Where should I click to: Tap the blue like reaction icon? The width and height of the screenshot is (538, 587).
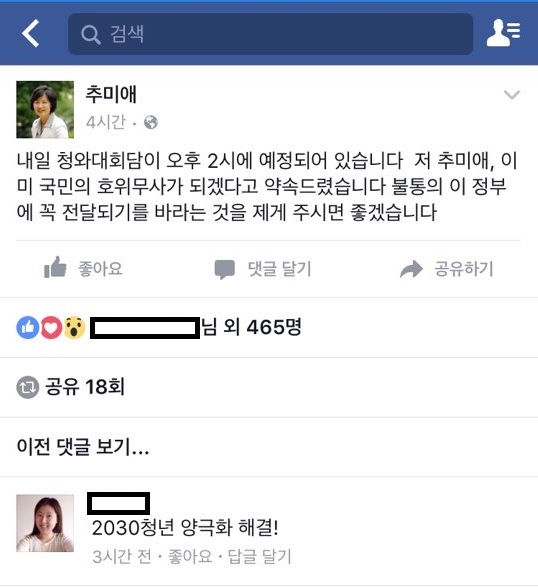point(28,328)
